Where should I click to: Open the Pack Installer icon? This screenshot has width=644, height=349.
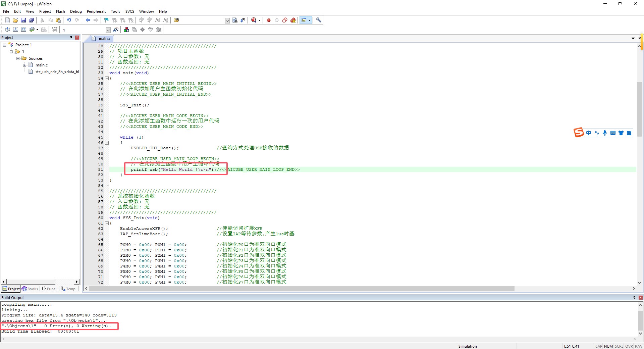[x=159, y=30]
